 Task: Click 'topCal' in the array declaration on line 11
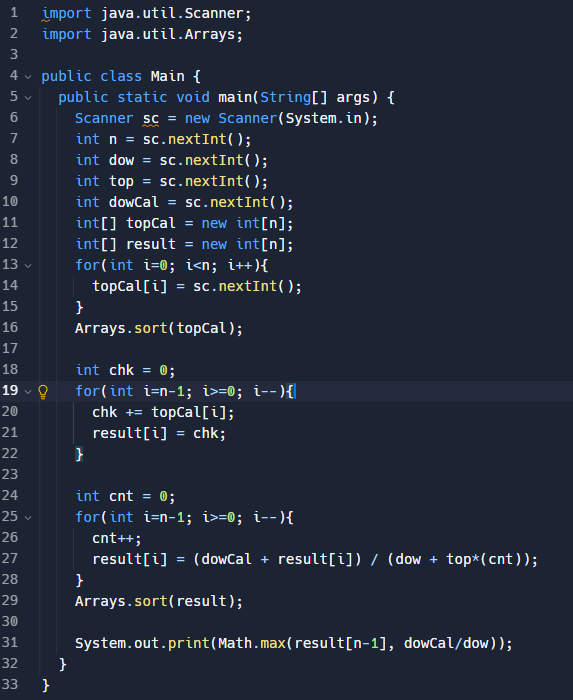(x=151, y=223)
